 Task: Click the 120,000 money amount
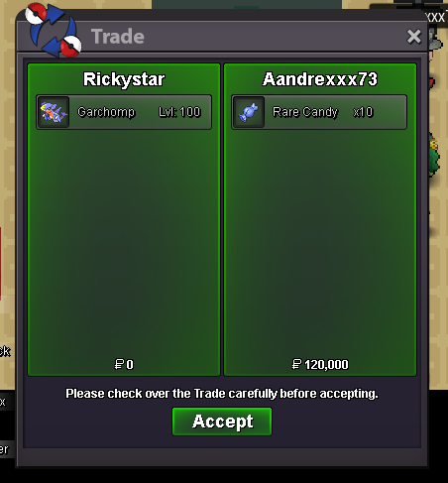coord(326,365)
